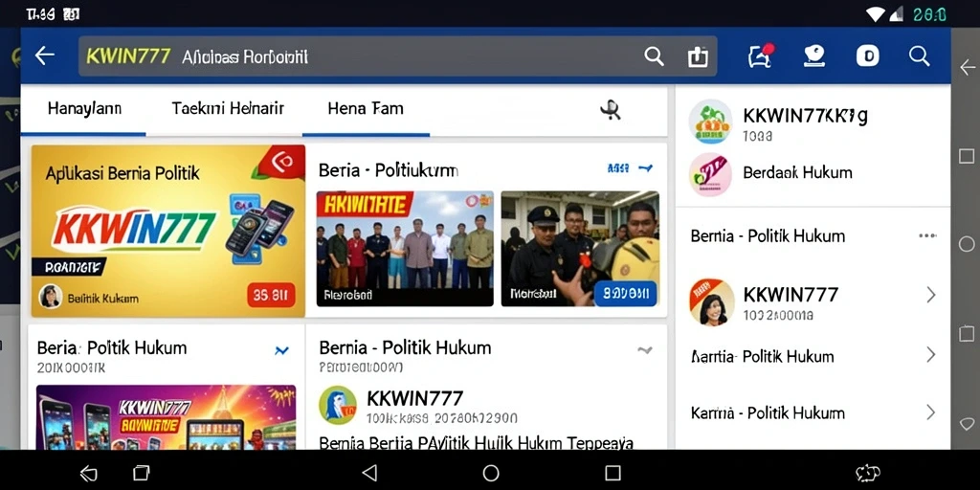Click the filter icon beside the Hena Fam tab
Viewport: 980px width, 490px height.
point(610,110)
